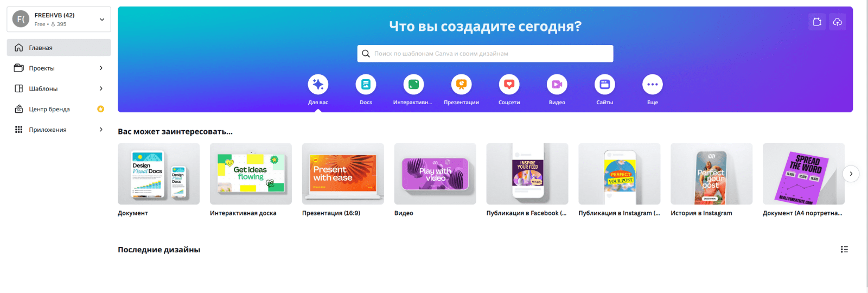Screen dimensions: 868x293
Task: Open the 'Еще' three-dots icon
Action: [x=652, y=85]
